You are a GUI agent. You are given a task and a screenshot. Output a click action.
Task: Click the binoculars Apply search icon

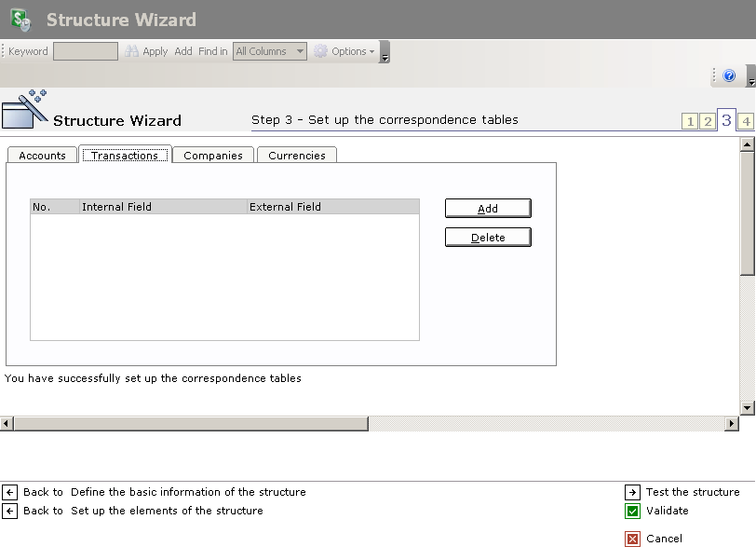[132, 51]
